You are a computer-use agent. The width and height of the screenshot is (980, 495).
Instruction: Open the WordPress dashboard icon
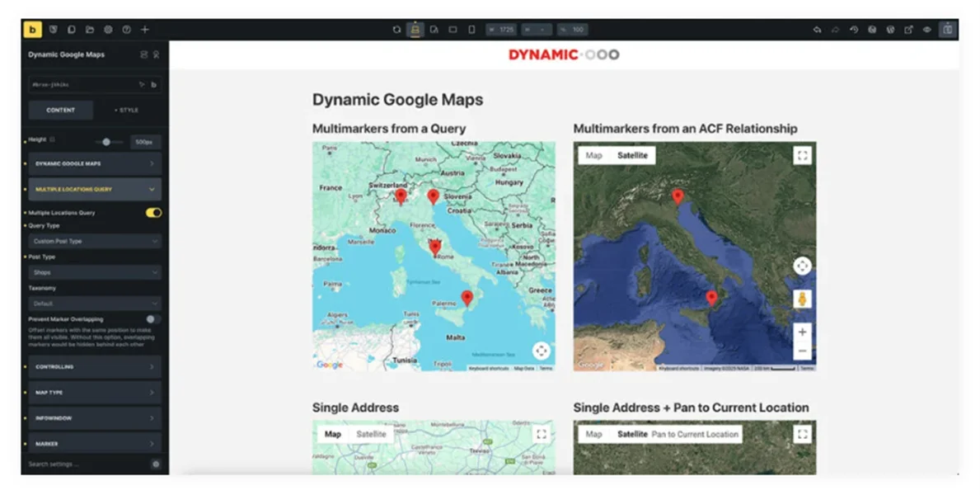pos(890,30)
